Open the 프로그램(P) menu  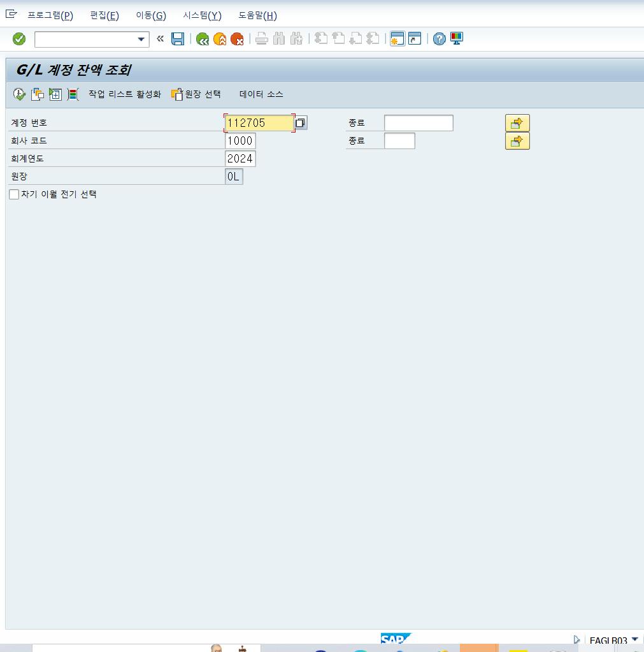point(50,16)
